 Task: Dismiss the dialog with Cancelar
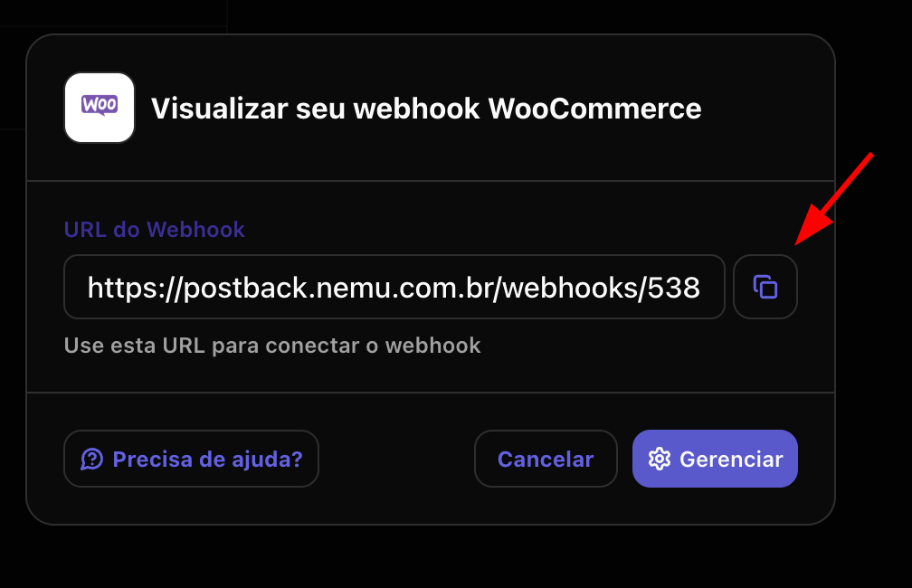(x=546, y=459)
